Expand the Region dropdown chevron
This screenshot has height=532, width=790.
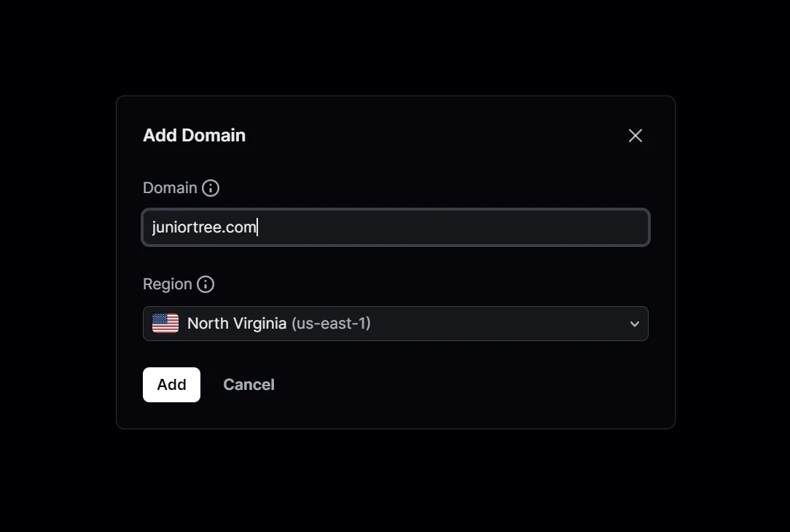[635, 324]
